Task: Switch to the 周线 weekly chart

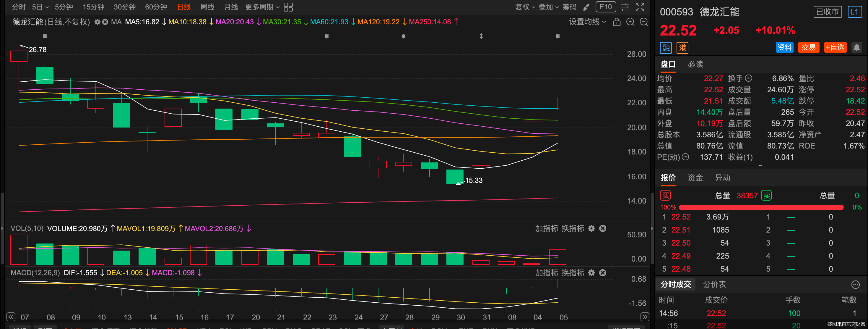Action: click(x=207, y=7)
